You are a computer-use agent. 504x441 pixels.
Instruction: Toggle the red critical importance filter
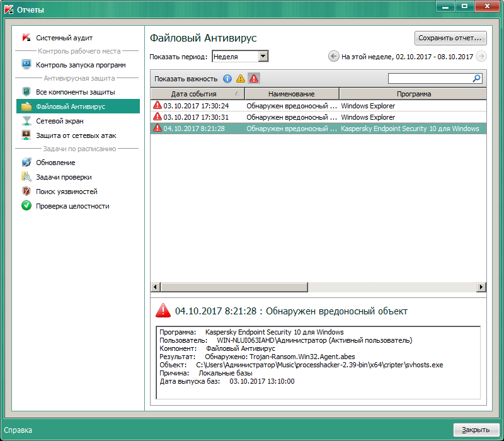point(253,79)
